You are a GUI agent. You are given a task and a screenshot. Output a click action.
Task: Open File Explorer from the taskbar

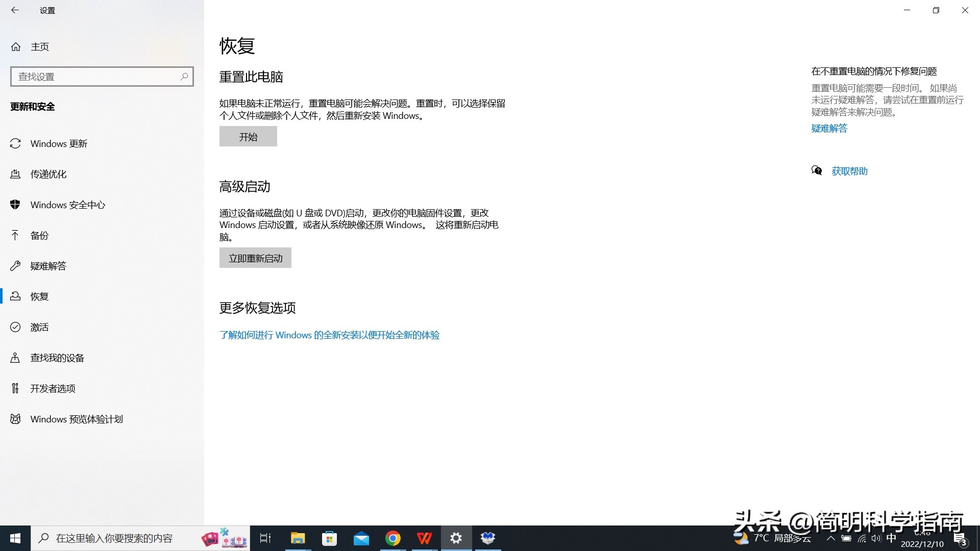298,538
